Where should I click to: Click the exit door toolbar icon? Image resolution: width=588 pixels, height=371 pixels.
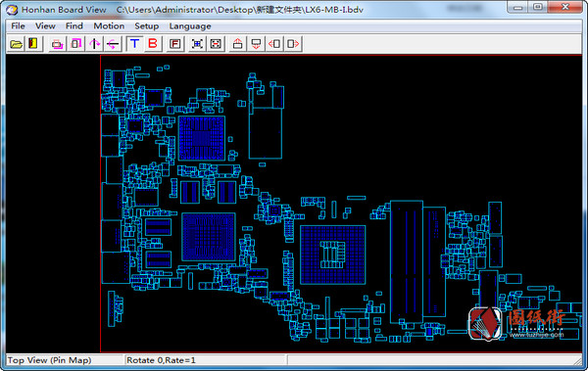33,44
